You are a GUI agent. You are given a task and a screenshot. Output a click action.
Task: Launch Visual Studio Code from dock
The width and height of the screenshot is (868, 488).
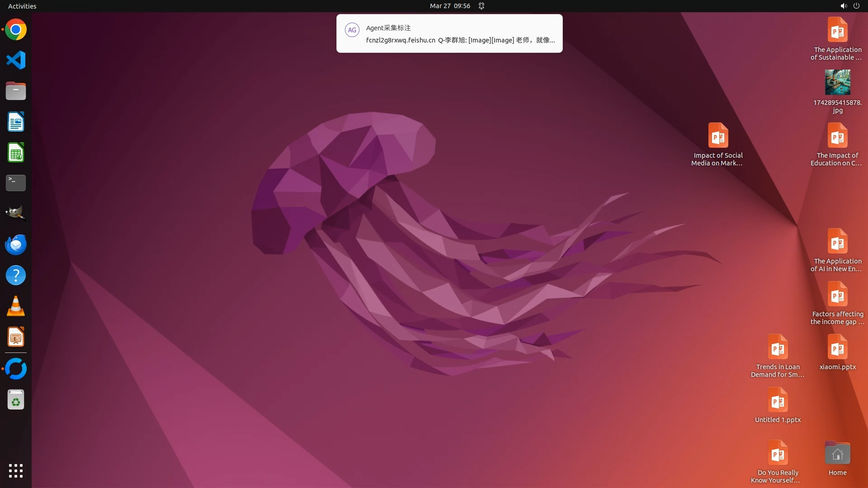[x=16, y=60]
